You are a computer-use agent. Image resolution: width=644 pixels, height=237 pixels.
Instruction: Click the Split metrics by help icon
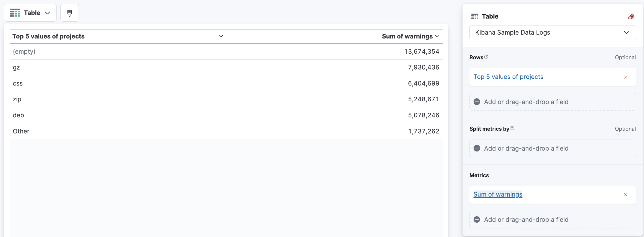[x=512, y=128]
